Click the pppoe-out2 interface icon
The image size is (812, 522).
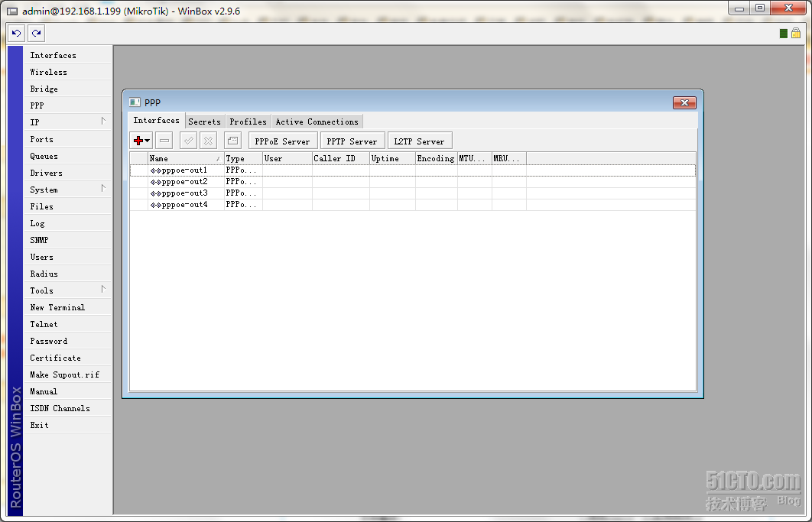click(155, 182)
